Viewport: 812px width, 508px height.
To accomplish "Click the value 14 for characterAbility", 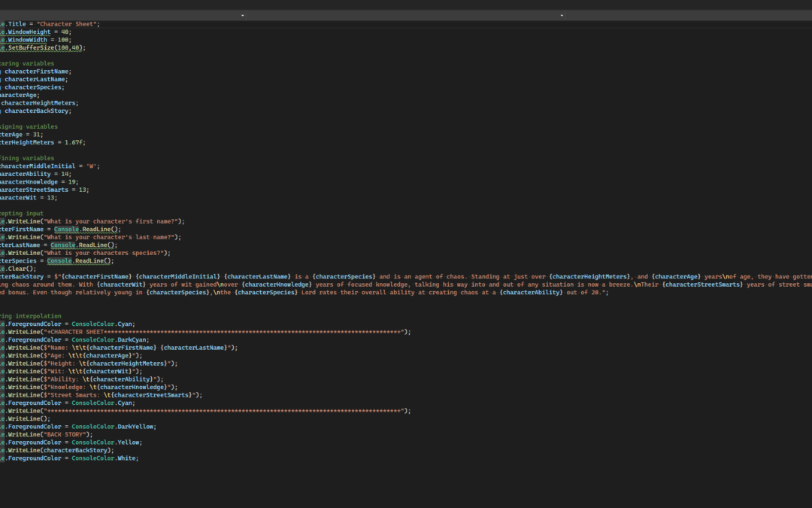I will 65,174.
